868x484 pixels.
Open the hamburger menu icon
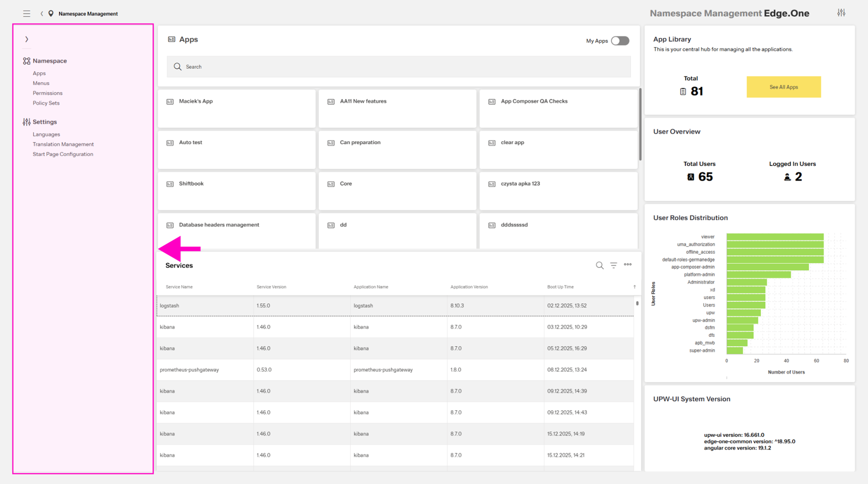pos(27,14)
